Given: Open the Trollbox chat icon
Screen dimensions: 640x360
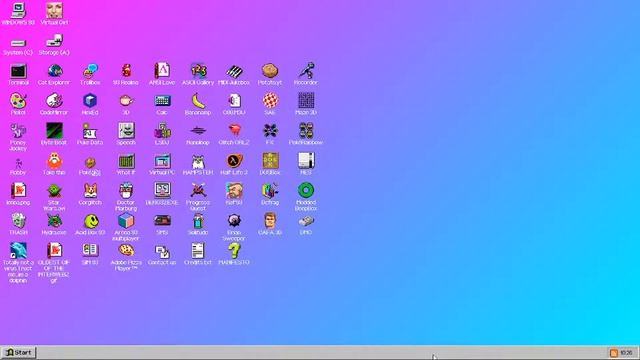Looking at the screenshot, I should (90, 71).
